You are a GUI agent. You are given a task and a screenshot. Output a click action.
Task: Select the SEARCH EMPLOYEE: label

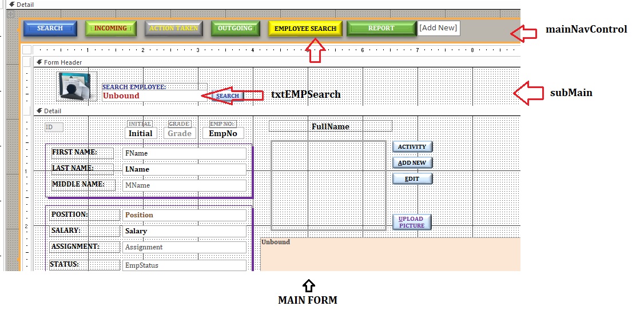point(154,87)
